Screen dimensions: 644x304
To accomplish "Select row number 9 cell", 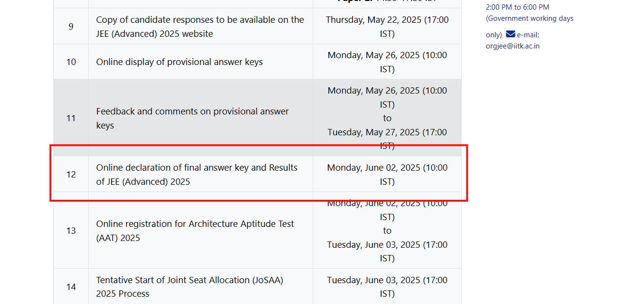I will point(71,26).
